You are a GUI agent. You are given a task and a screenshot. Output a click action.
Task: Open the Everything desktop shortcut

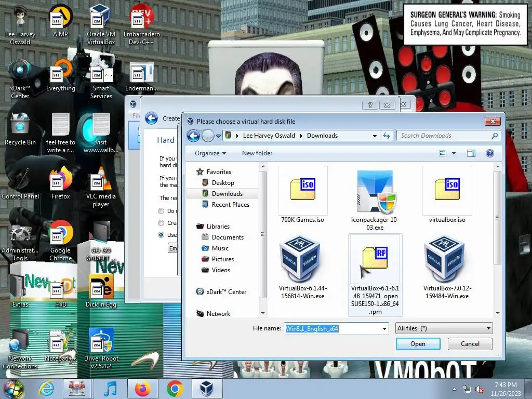pyautogui.click(x=60, y=75)
